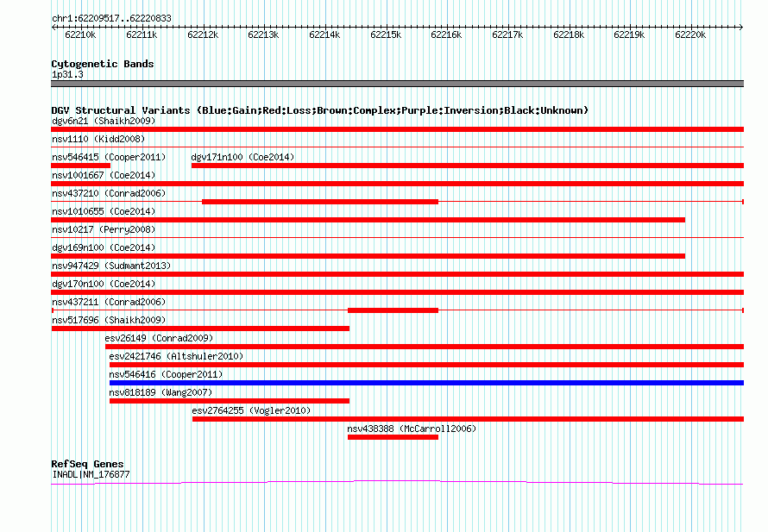Click the 62213k ruler tick label
This screenshot has height=532, width=768.
tap(263, 34)
